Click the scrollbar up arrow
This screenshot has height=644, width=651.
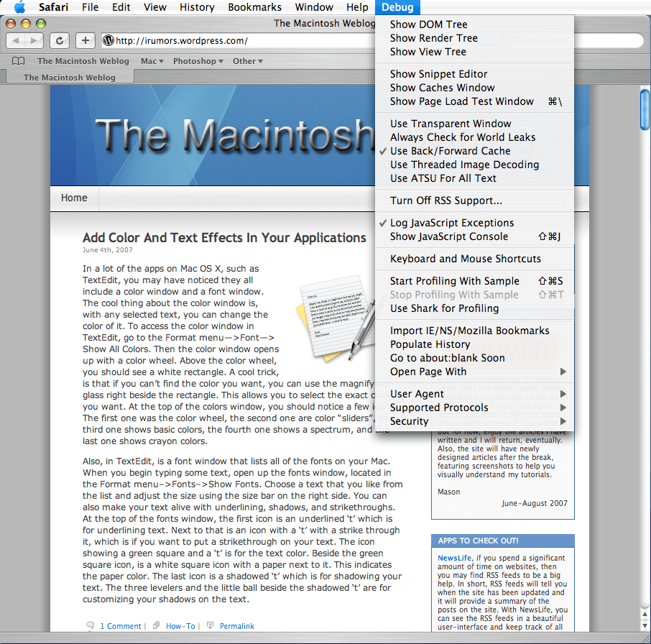[x=645, y=615]
